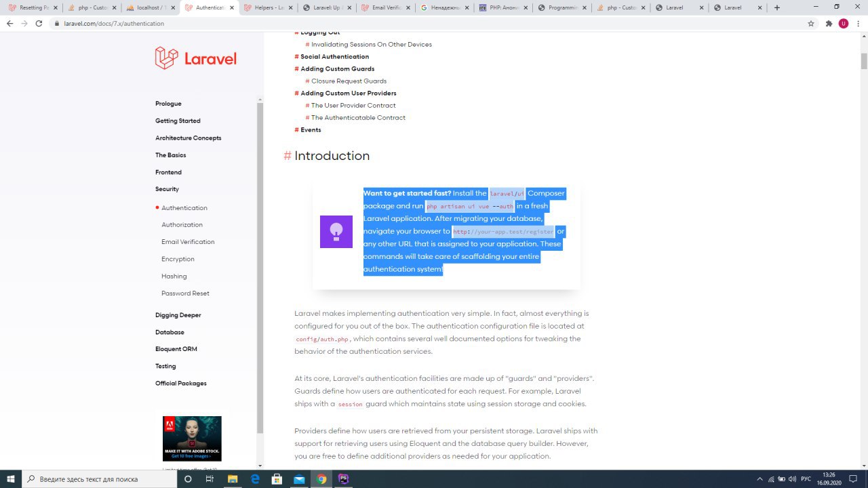
Task: Launch File Explorer from the taskbar
Action: click(233, 479)
